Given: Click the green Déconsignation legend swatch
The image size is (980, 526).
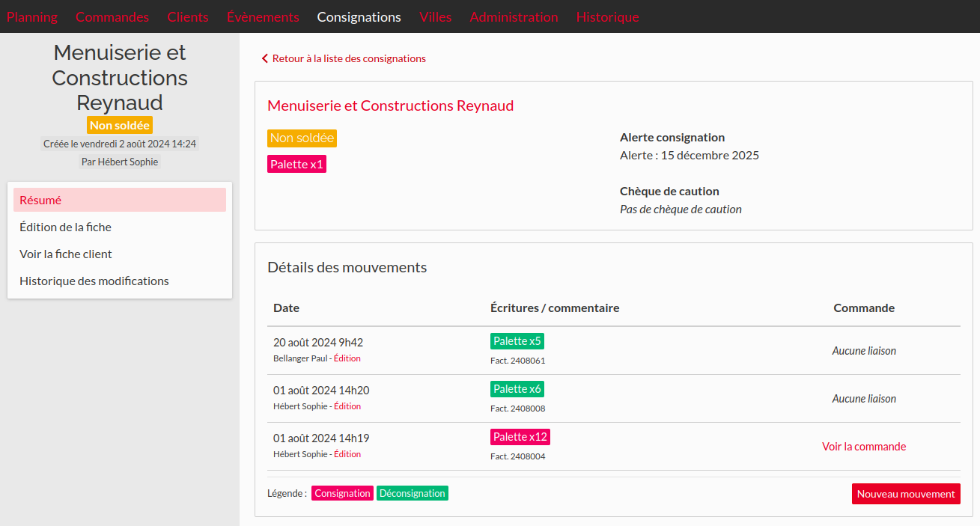Looking at the screenshot, I should point(413,493).
